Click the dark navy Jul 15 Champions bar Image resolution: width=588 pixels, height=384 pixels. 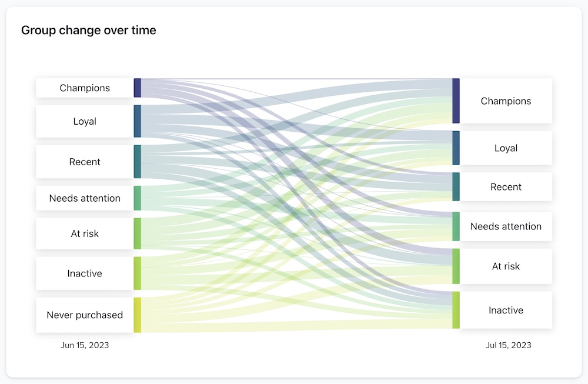click(456, 101)
